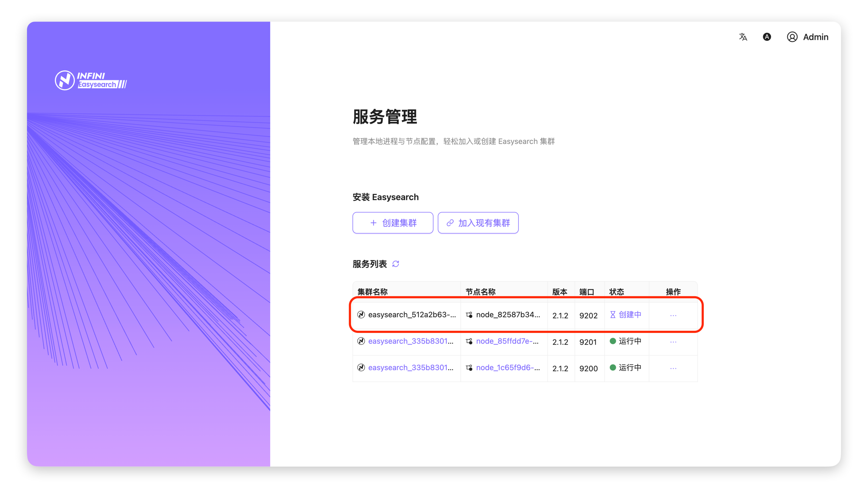Expand the actions menu for the port 9201 row
Image resolution: width=868 pixels, height=499 pixels.
pos(673,342)
